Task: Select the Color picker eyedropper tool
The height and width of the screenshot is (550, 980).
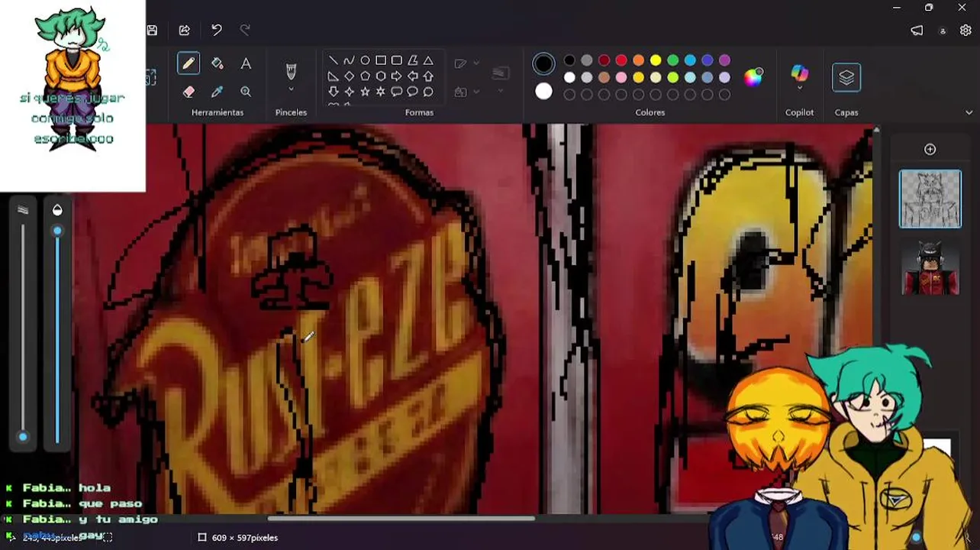Action: [218, 92]
